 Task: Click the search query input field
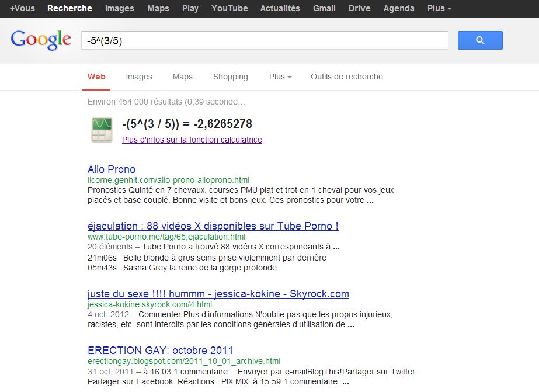pos(265,40)
